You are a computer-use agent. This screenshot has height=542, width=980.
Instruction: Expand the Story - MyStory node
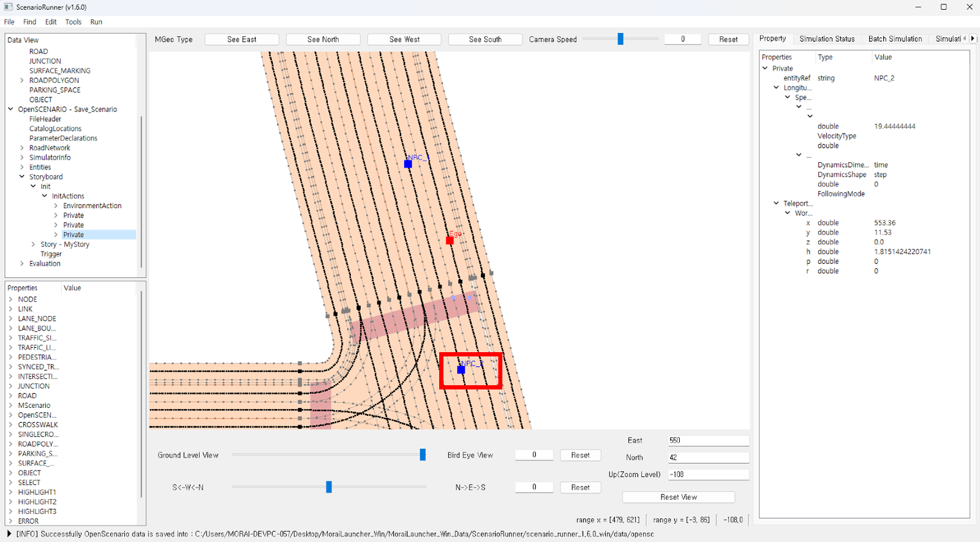[34, 244]
